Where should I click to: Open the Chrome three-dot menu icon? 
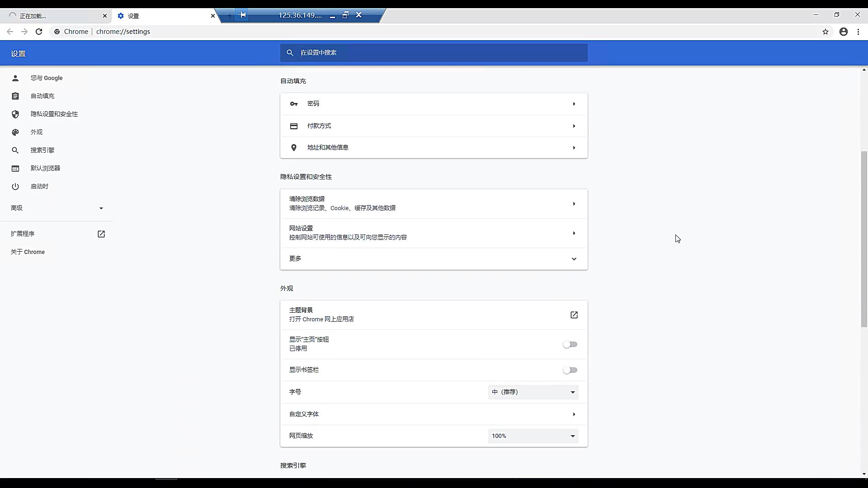pyautogui.click(x=858, y=32)
